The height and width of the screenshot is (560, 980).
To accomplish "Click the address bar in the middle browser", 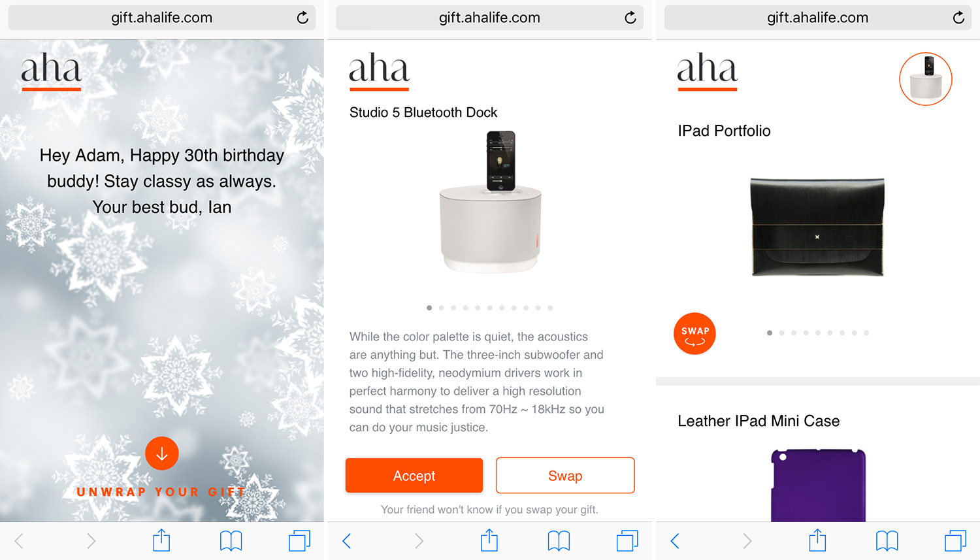I will (489, 18).
